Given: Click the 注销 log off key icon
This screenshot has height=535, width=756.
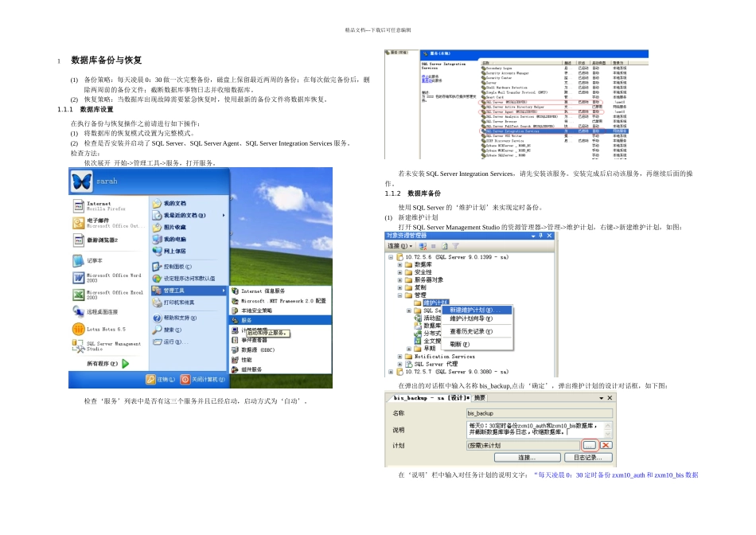Looking at the screenshot, I should 151,380.
